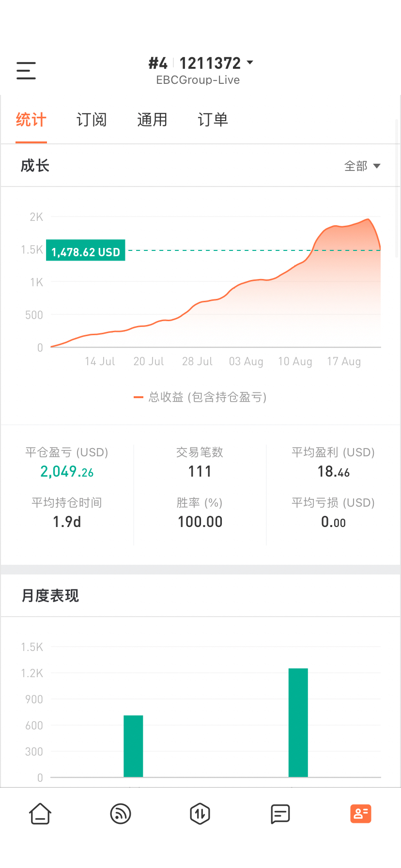Image resolution: width=401 pixels, height=868 pixels.
Task: Tap the 18.46 average profit value
Action: tap(333, 472)
